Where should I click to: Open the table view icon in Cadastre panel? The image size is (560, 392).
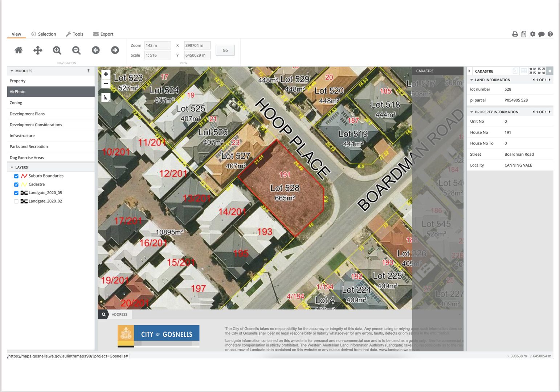tap(523, 71)
